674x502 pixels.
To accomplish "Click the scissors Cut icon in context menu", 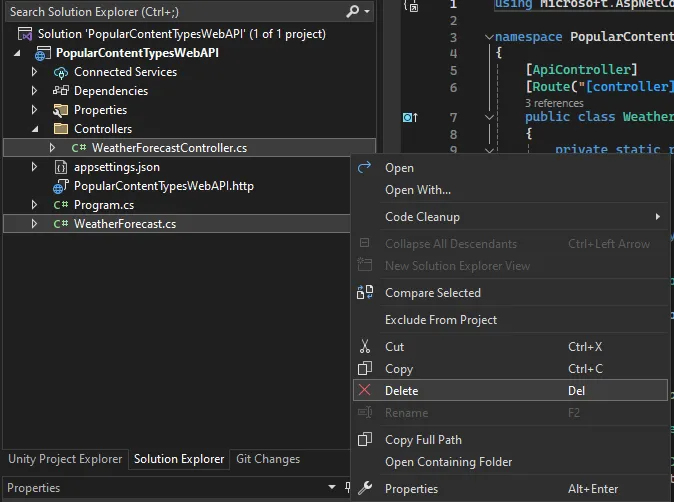I will (x=365, y=347).
